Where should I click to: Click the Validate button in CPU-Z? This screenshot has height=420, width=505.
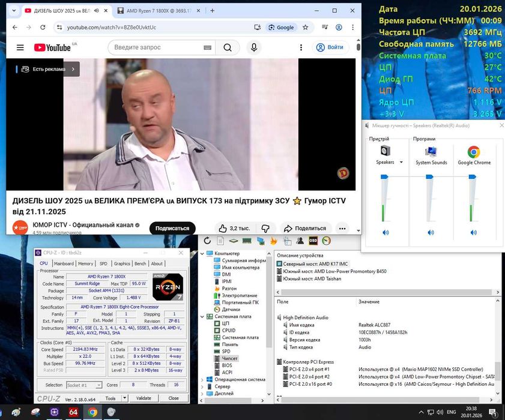(x=144, y=398)
